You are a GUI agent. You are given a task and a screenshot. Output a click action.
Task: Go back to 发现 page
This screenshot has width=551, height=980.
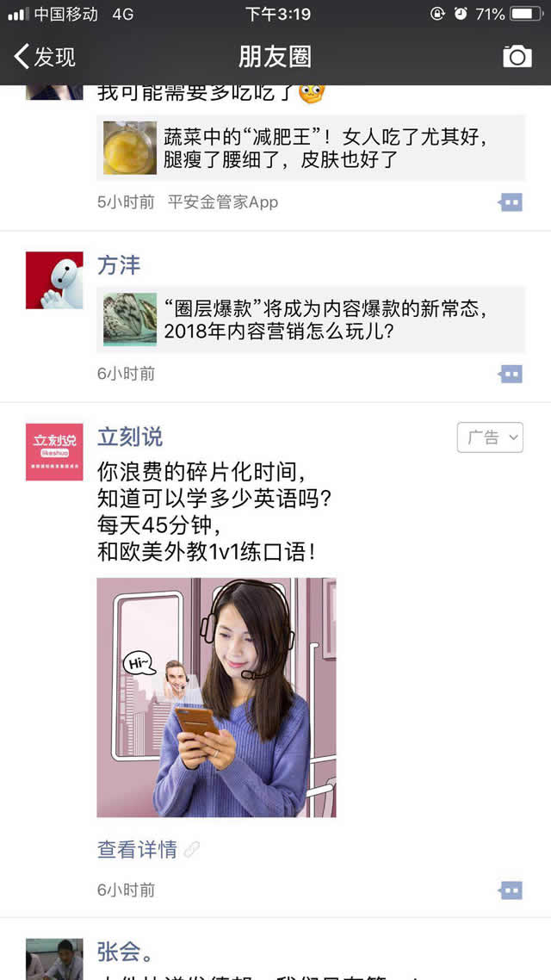point(45,57)
